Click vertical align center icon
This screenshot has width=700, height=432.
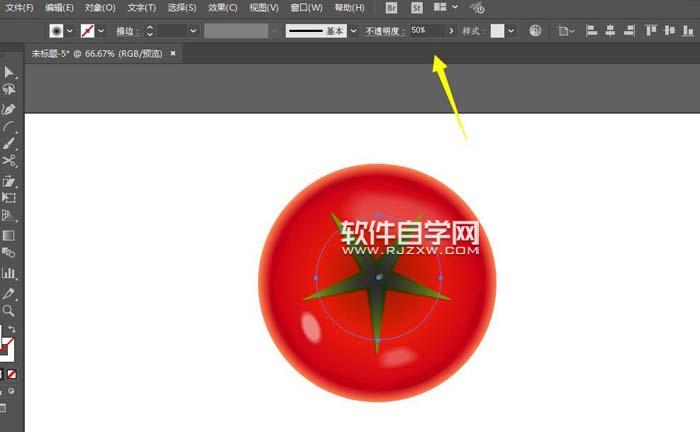[669, 30]
